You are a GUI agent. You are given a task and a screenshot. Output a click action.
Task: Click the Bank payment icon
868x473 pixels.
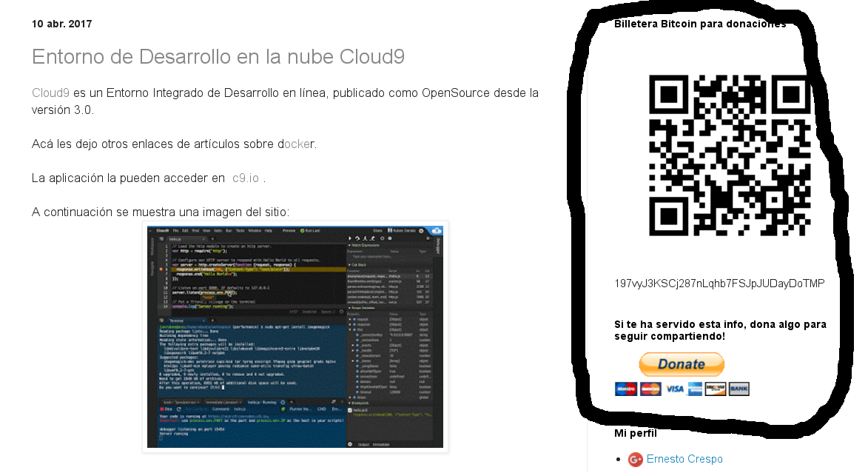(739, 389)
